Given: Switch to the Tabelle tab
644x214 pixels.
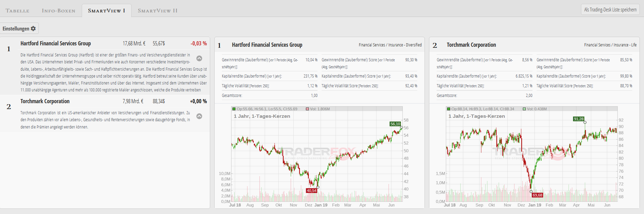Looking at the screenshot, I should click(x=18, y=11).
